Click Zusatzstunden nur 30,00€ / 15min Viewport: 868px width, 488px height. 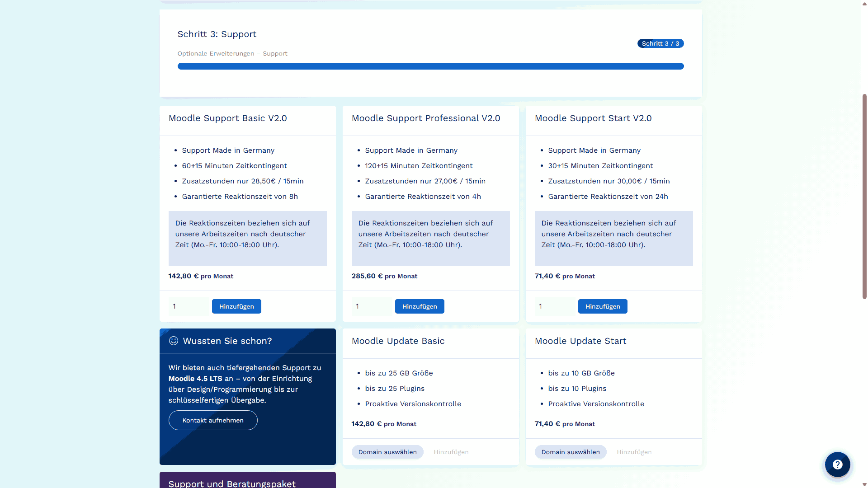[609, 181]
